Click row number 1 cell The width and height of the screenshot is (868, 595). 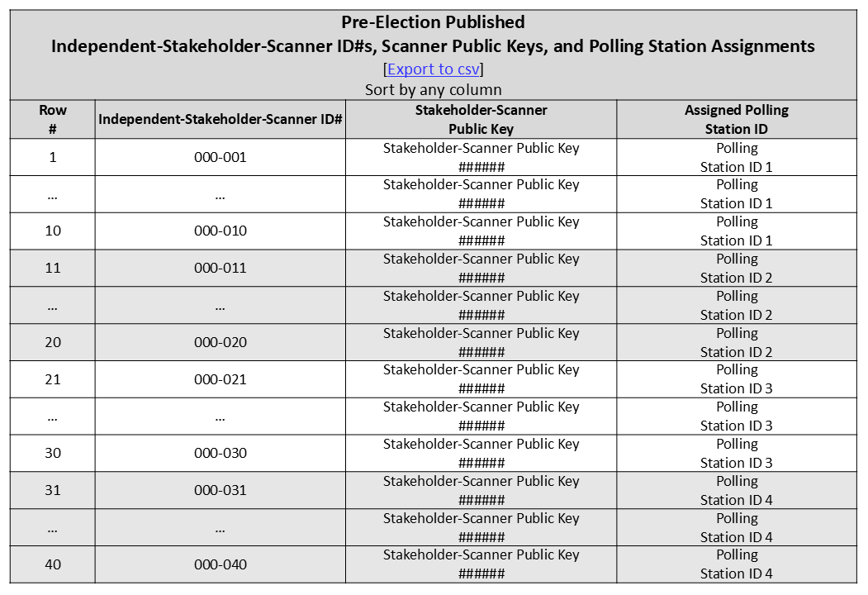click(x=53, y=157)
